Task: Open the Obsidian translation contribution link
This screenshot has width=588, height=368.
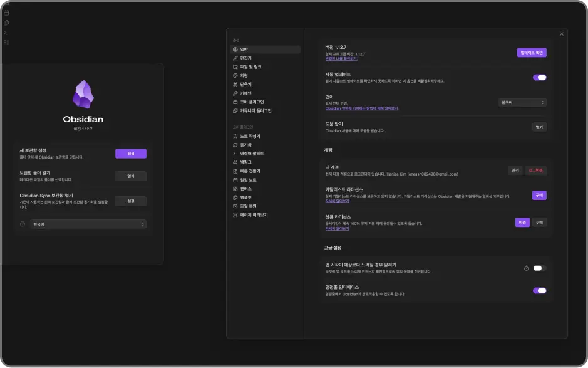Action: coord(362,108)
